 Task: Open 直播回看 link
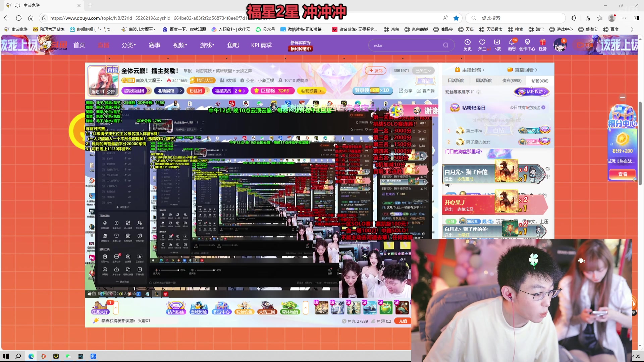click(522, 70)
